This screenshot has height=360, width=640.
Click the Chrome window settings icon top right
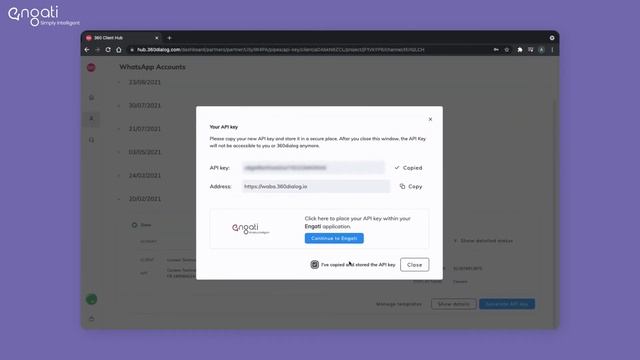(x=552, y=38)
